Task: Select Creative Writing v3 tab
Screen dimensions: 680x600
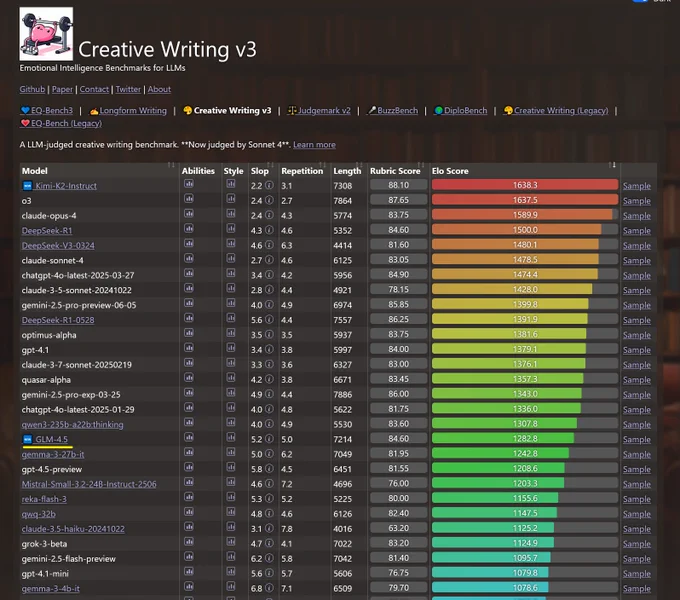Action: click(227, 111)
